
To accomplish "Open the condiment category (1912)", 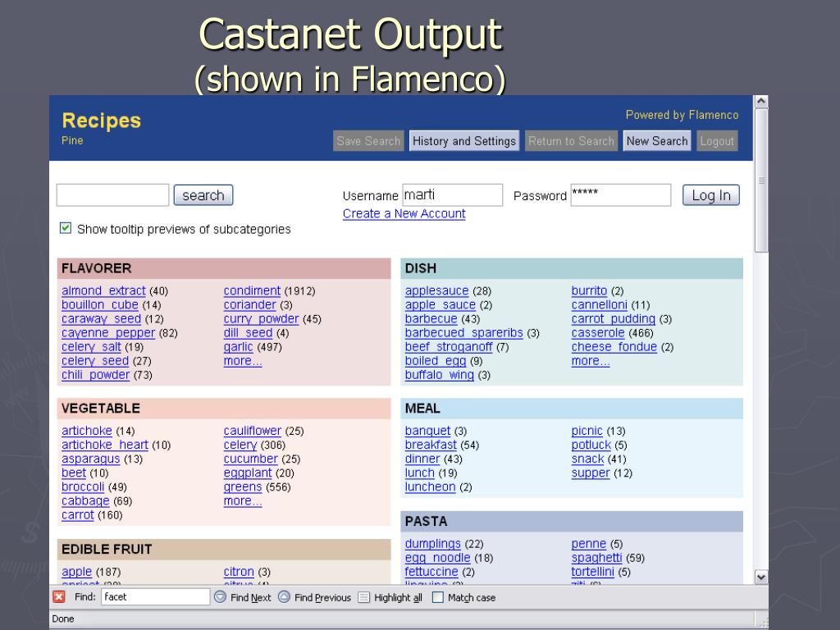I will pyautogui.click(x=252, y=291).
